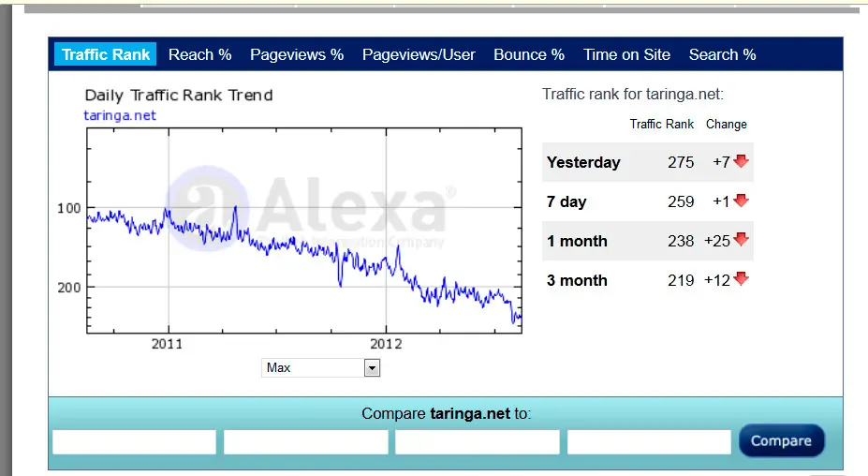Click the change value +7
The width and height of the screenshot is (868, 476).
[721, 162]
